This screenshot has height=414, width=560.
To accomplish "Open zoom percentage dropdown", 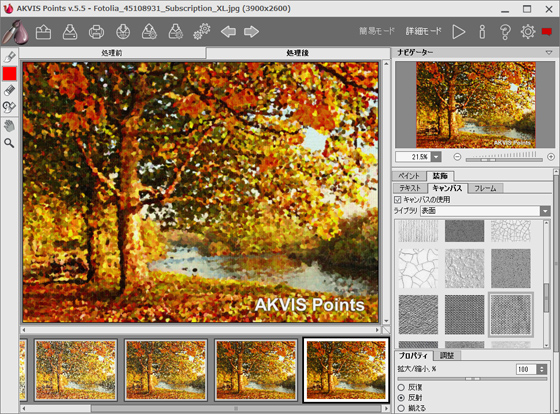I will coord(436,157).
